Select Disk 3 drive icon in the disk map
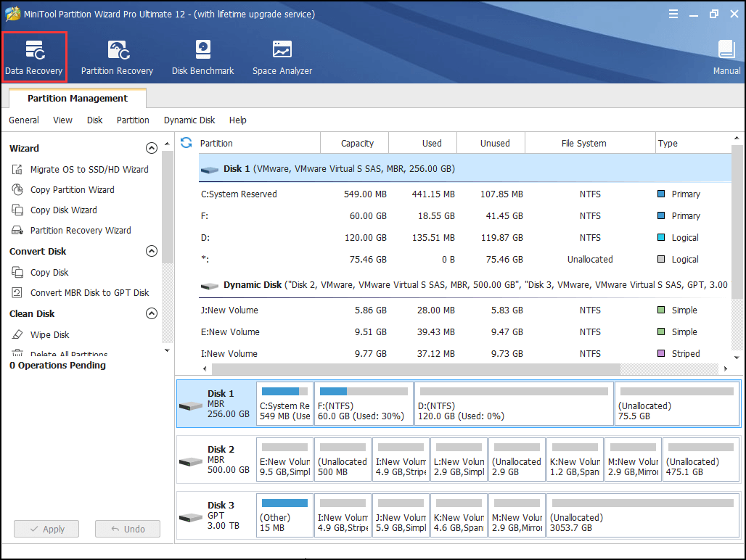746x560 pixels. pos(191,516)
